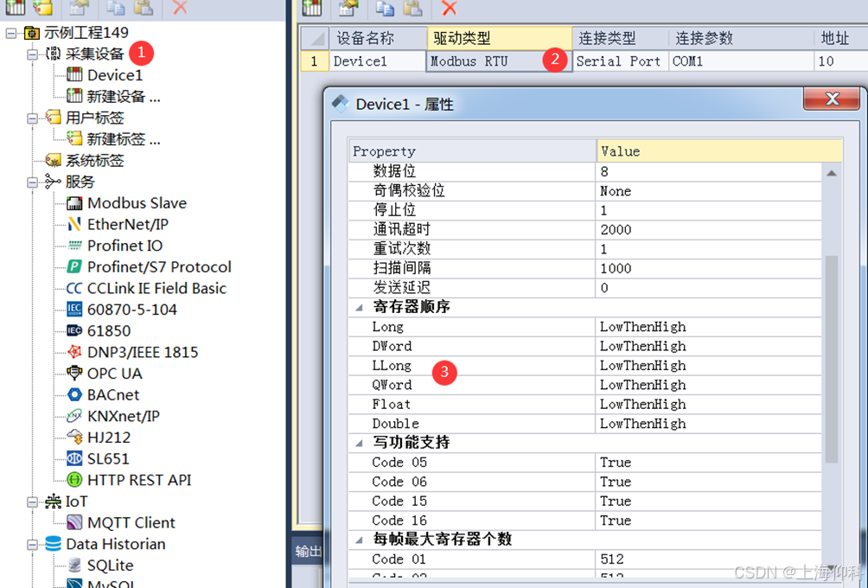Screen dimensions: 868x588
Task: Click the 新建设备 ... icon
Action: click(x=74, y=96)
